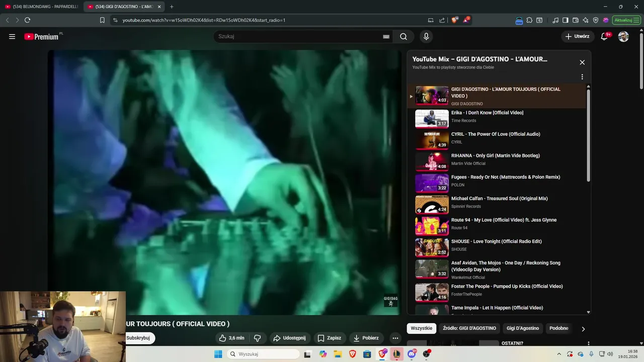Click the video player area
Image resolution: width=644 pixels, height=362 pixels.
tap(224, 182)
